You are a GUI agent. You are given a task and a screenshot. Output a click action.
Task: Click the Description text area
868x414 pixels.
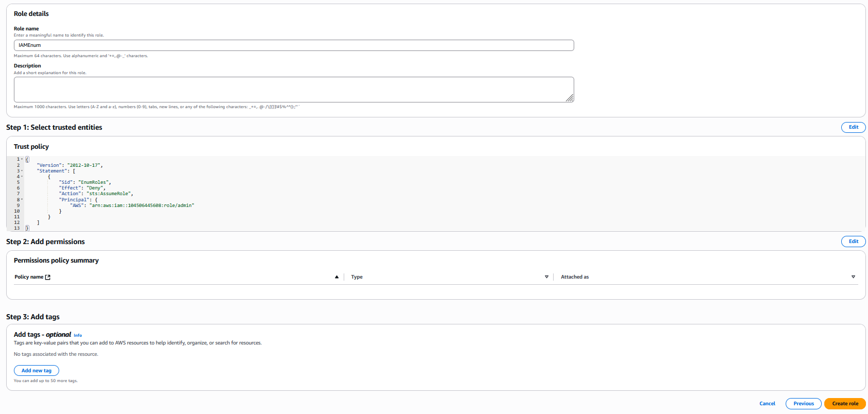tap(294, 90)
